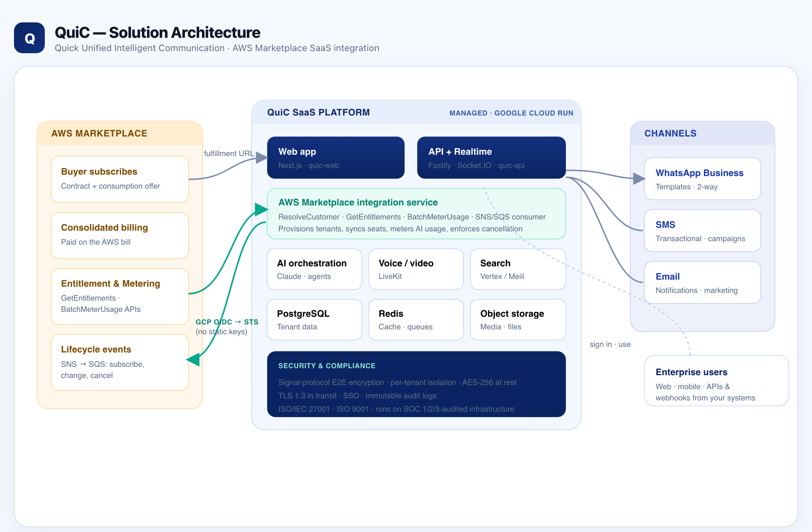
Task: Click 'Transactional · campaigns' text
Action: coord(700,239)
